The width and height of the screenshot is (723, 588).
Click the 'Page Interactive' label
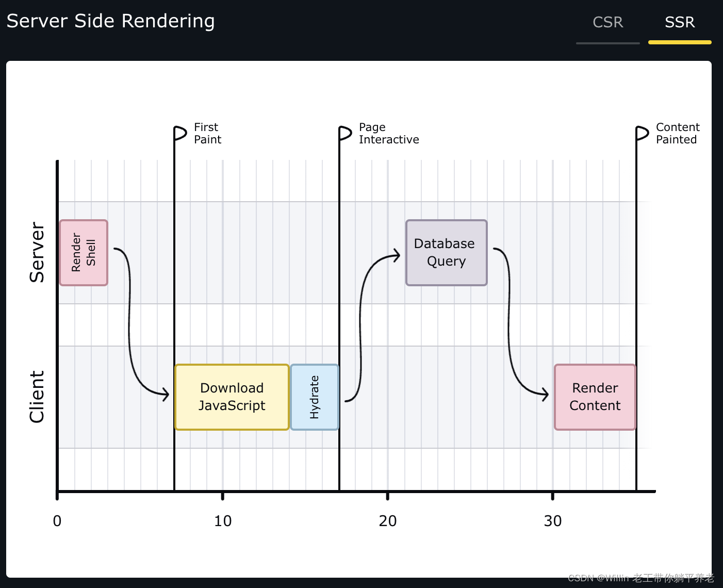click(389, 133)
